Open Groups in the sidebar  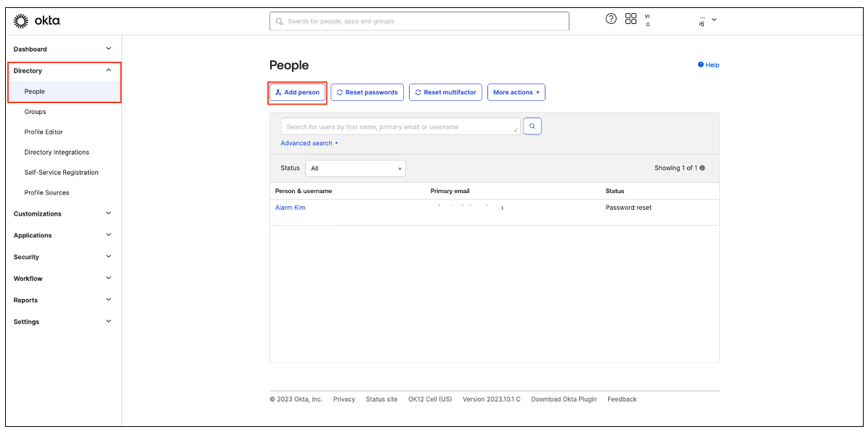(36, 112)
